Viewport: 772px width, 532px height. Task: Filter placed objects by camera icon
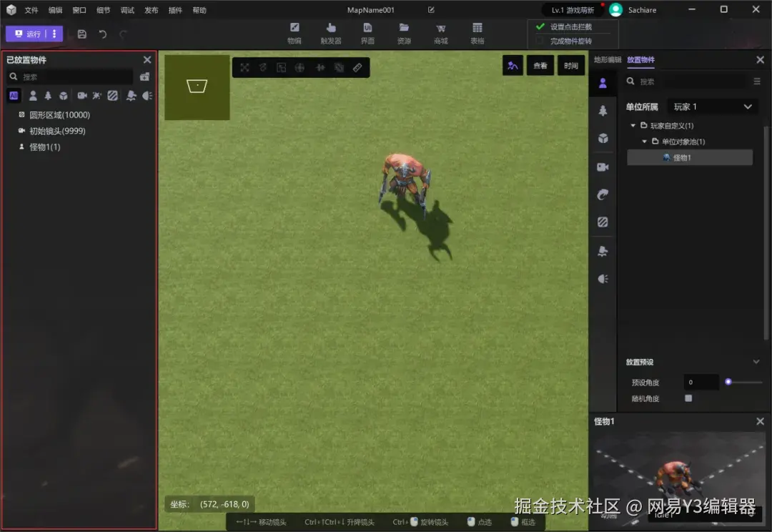(81, 96)
